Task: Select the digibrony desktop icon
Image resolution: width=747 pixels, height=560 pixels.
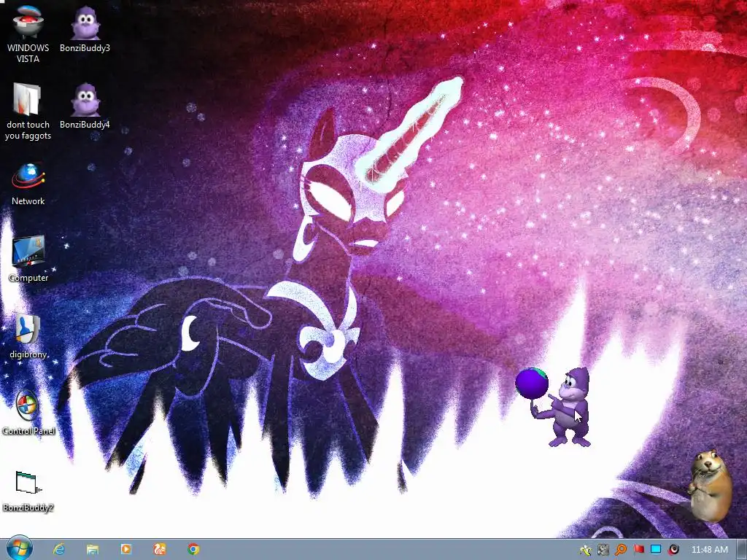Action: click(x=28, y=335)
